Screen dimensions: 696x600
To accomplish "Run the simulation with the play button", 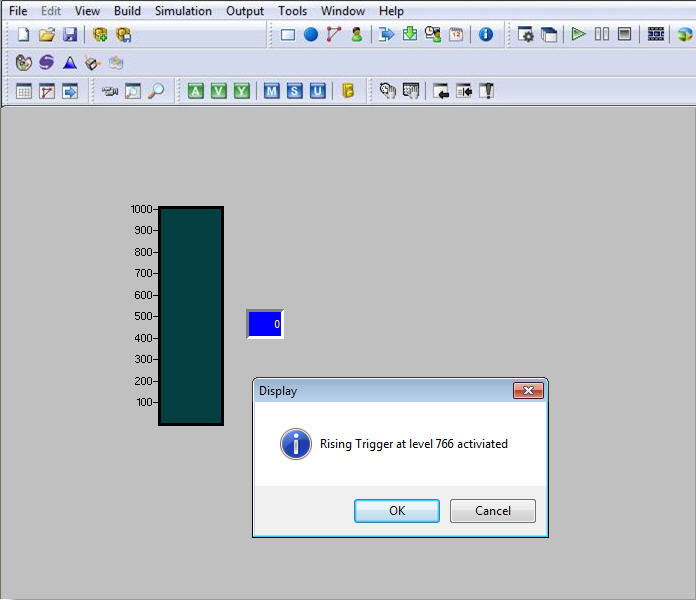I will click(x=578, y=35).
